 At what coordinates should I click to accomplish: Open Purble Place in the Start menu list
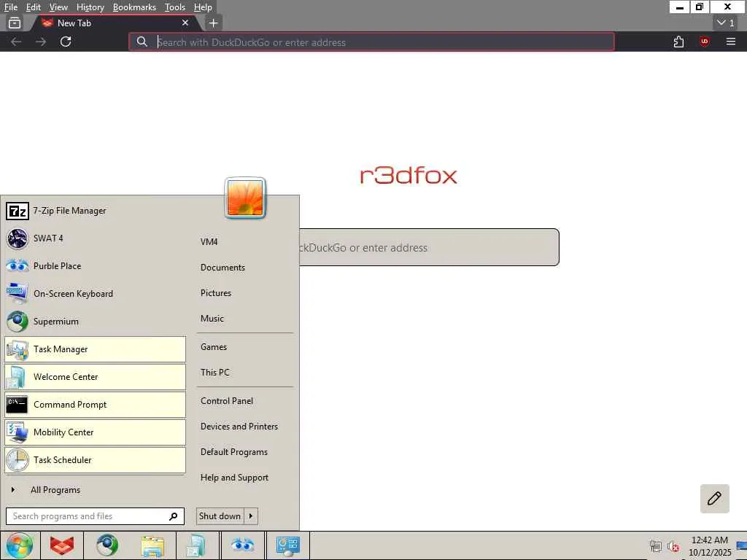click(x=95, y=265)
